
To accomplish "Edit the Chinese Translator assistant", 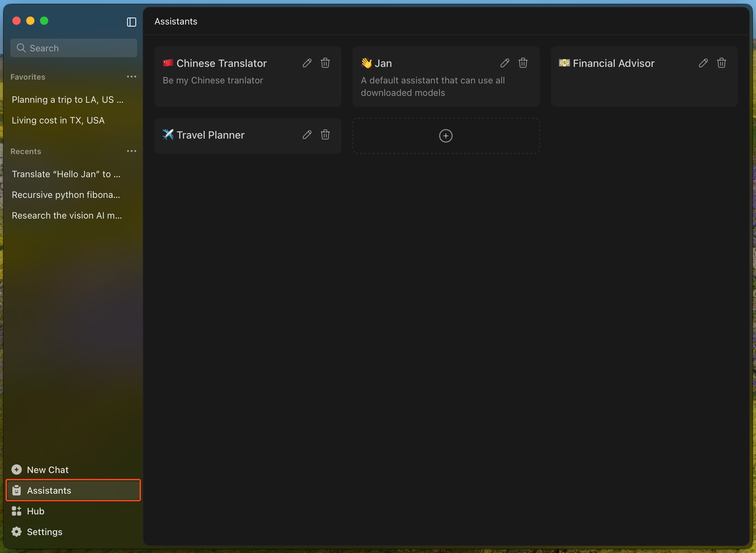I will [307, 63].
